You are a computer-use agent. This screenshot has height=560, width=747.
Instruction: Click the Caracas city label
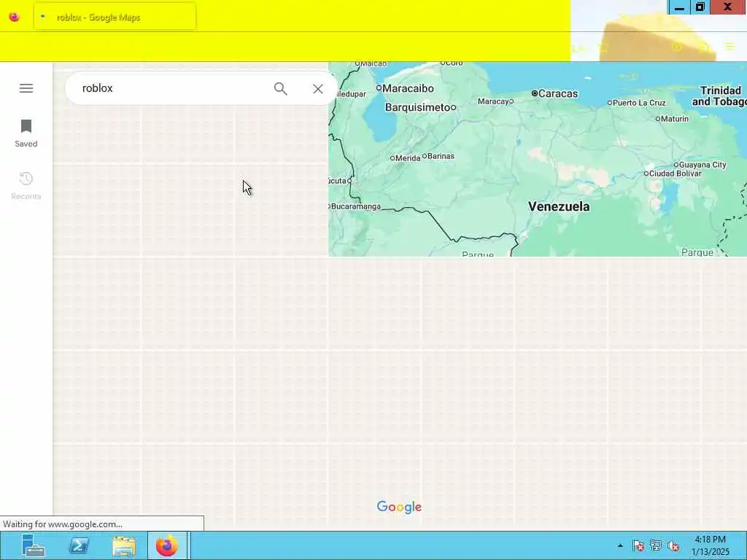point(557,93)
